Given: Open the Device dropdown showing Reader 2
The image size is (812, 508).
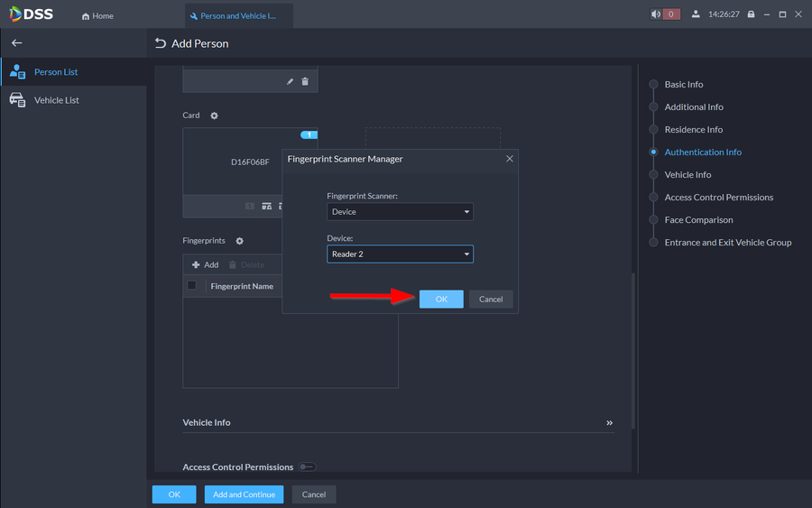Looking at the screenshot, I should pos(400,254).
